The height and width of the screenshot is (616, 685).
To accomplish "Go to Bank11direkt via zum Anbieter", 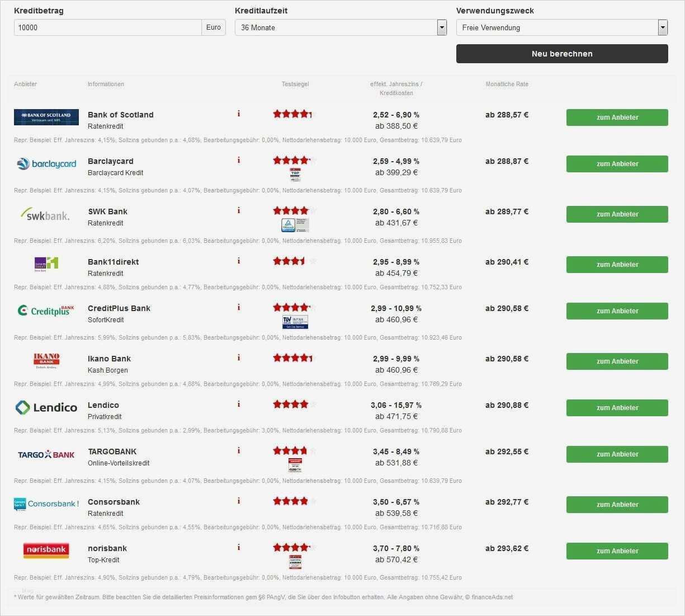I will [617, 265].
